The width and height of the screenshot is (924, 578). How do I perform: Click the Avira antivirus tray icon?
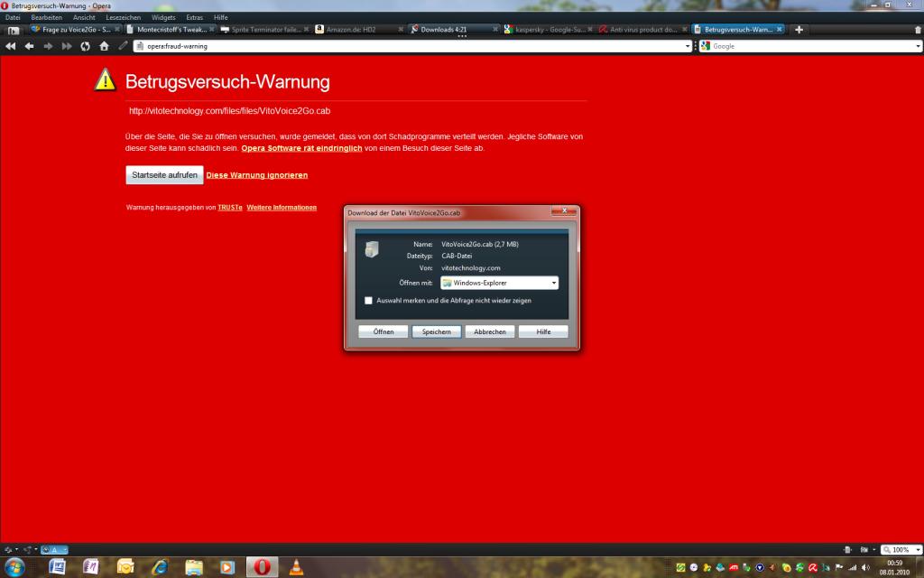[x=813, y=568]
